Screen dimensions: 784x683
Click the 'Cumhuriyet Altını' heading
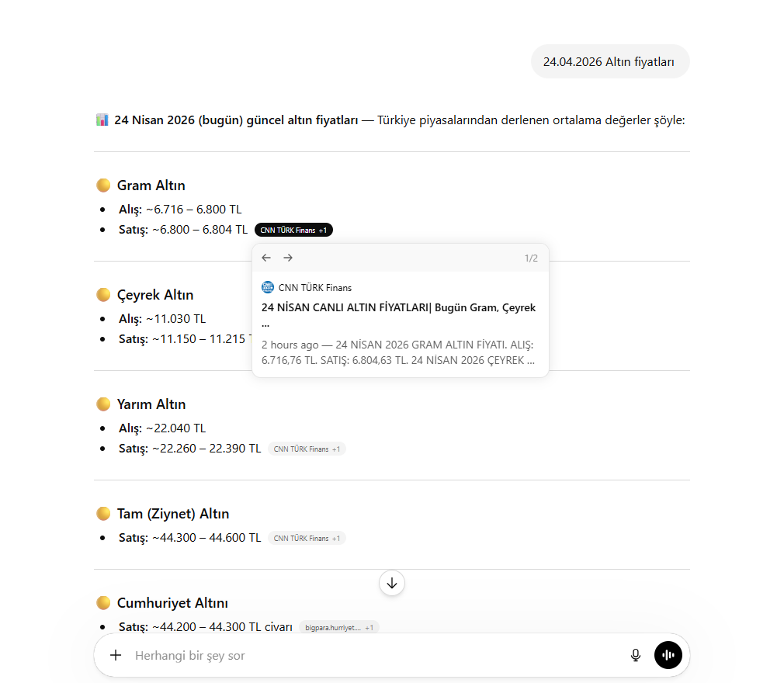click(172, 603)
